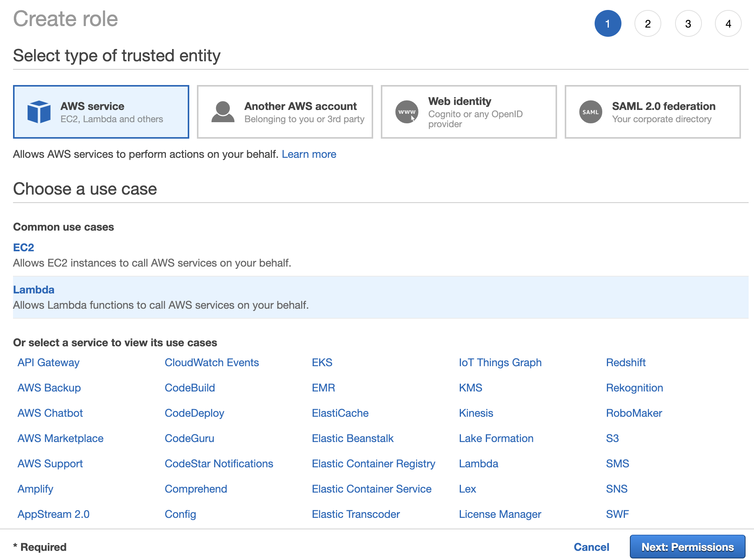
Task: Click the Web identity WWW icon
Action: pyautogui.click(x=407, y=112)
